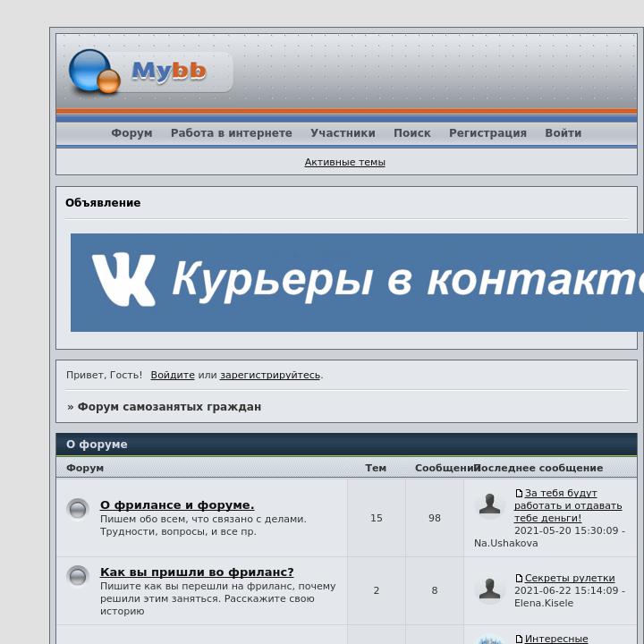Click Форум самозанятых граждан breadcrumb
Viewport: 644px width, 644px height.
click(x=169, y=407)
